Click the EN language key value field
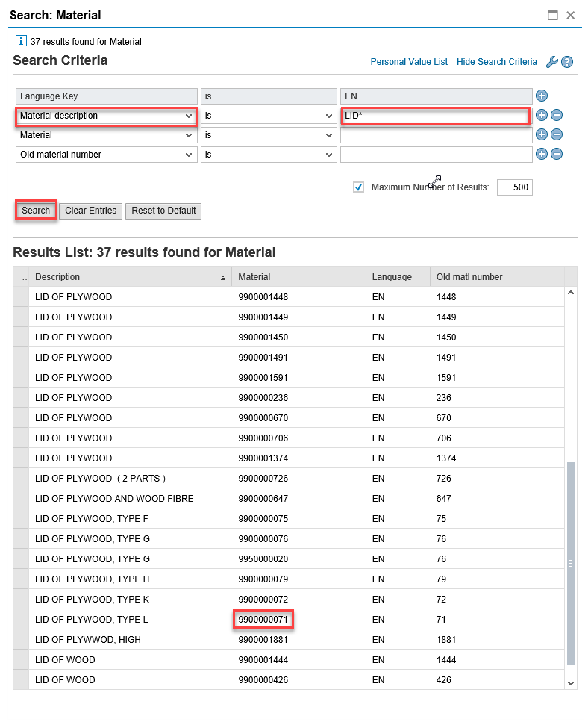588x725 pixels. 436,96
